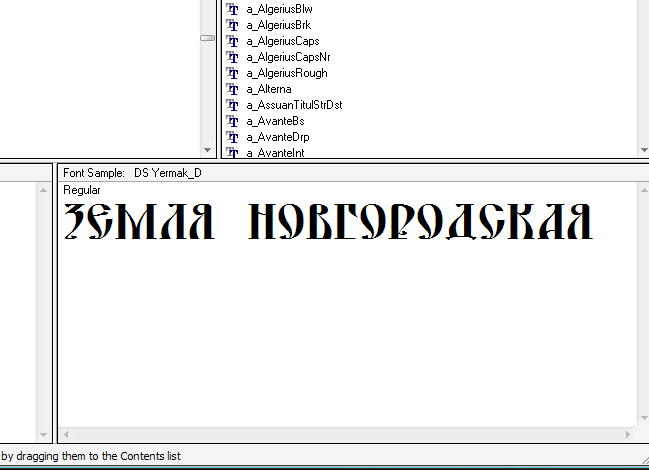Click TrueType icon beside a_Alterna
The width and height of the screenshot is (649, 470).
pyautogui.click(x=232, y=89)
